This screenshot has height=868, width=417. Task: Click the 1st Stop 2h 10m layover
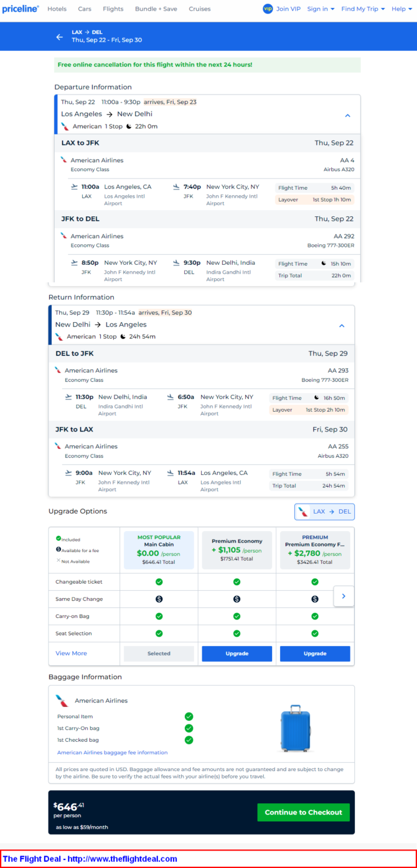309,410
